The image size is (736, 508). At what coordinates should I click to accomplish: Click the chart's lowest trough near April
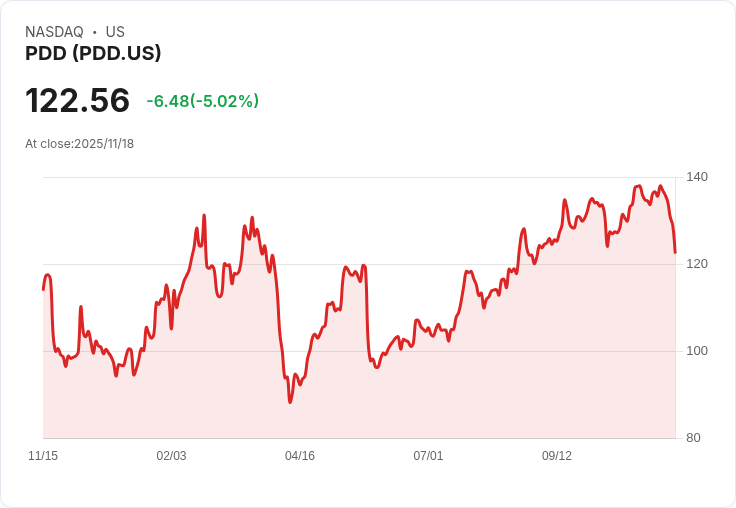click(290, 402)
